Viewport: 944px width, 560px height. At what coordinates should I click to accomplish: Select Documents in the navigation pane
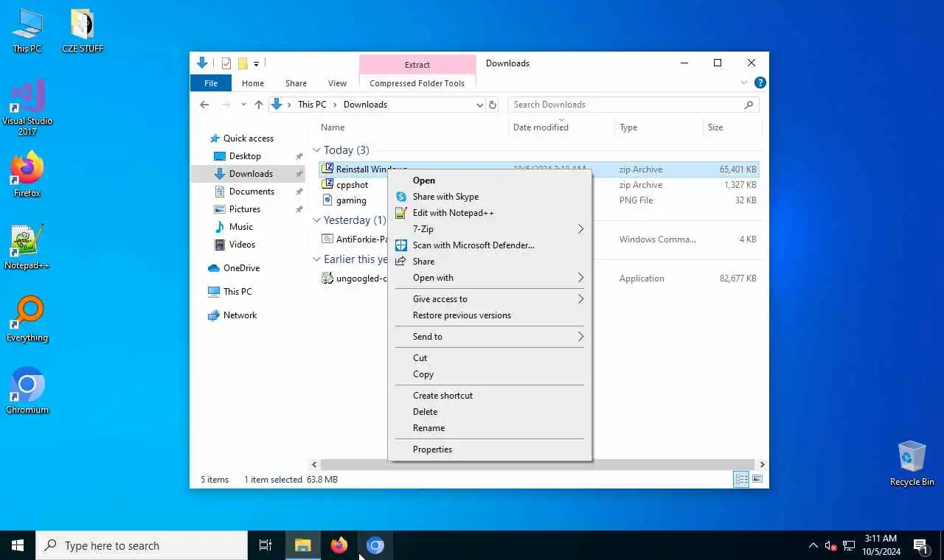pyautogui.click(x=251, y=192)
